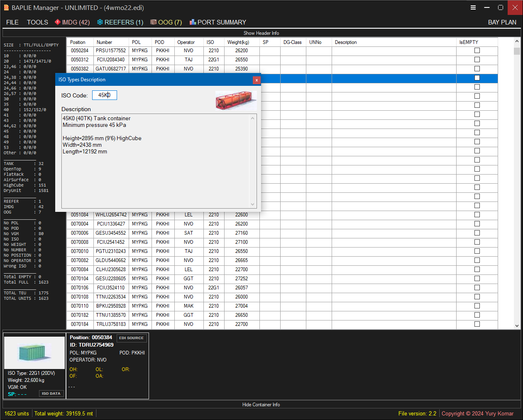Check IsEMPTY for container PRSU1577552
523x420 pixels.
478,50
